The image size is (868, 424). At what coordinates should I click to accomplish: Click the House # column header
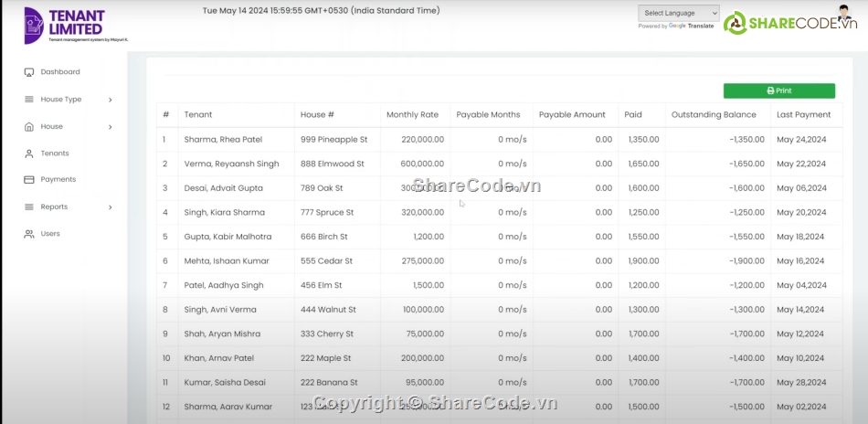click(317, 114)
